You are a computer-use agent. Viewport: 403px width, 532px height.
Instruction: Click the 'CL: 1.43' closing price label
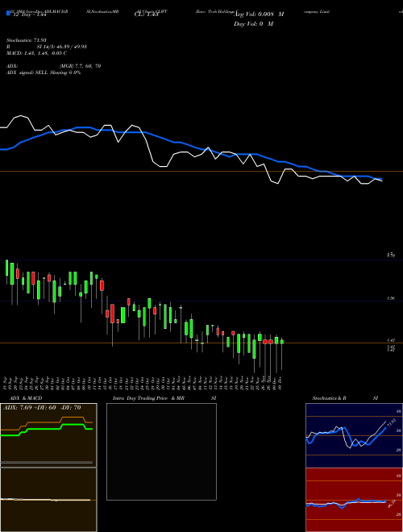coord(146,15)
